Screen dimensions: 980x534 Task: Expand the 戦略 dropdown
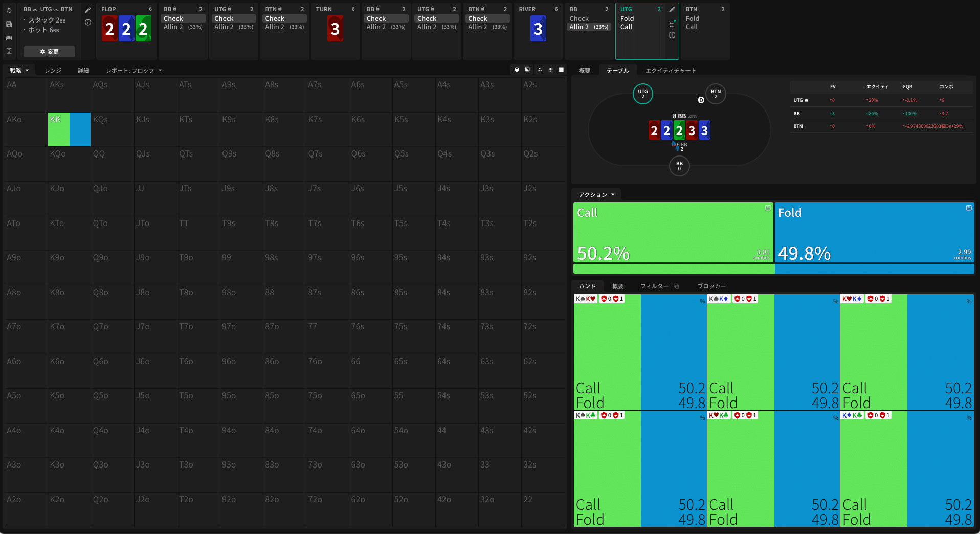19,71
